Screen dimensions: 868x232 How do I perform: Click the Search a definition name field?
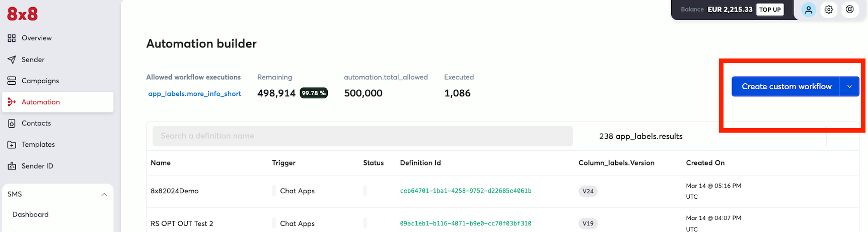(x=363, y=136)
